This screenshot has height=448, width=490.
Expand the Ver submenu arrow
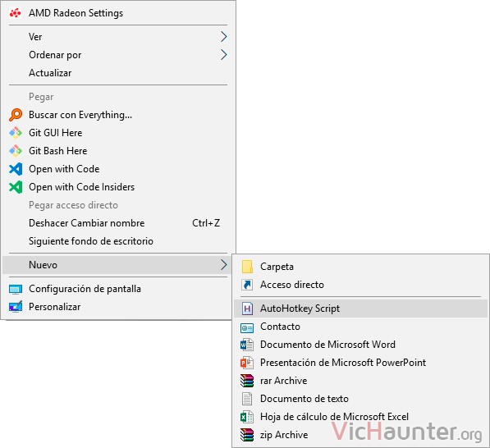223,37
